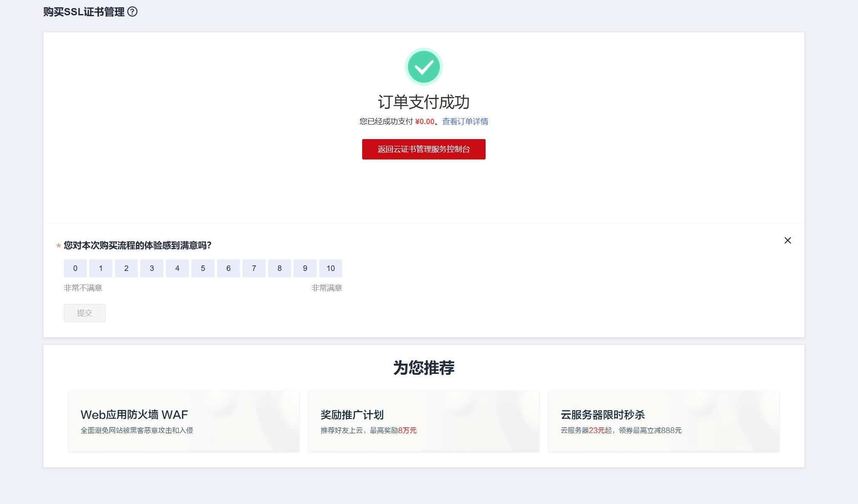858x504 pixels.
Task: Choose rating 7 in survey
Action: coord(254,268)
